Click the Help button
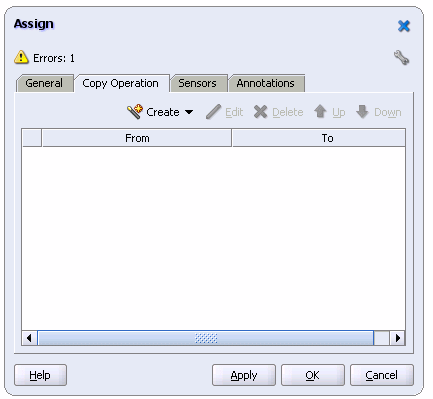Image resolution: width=433 pixels, height=399 pixels. 40,375
